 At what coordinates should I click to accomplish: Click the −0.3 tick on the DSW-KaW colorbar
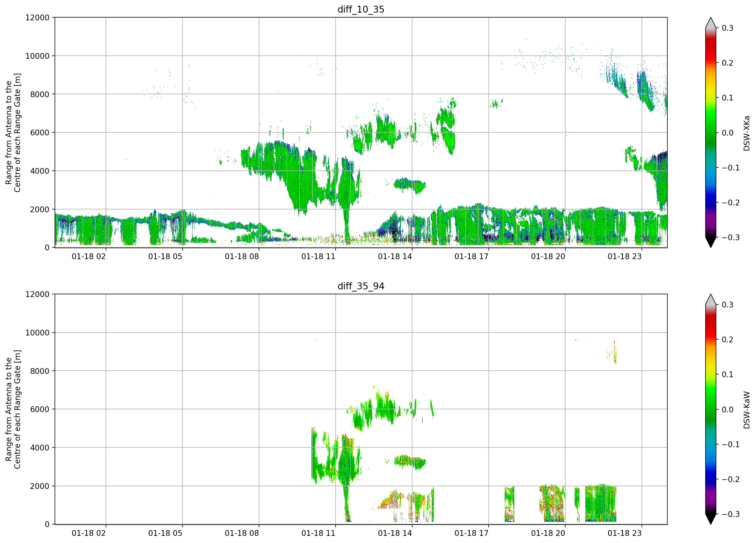[731, 514]
